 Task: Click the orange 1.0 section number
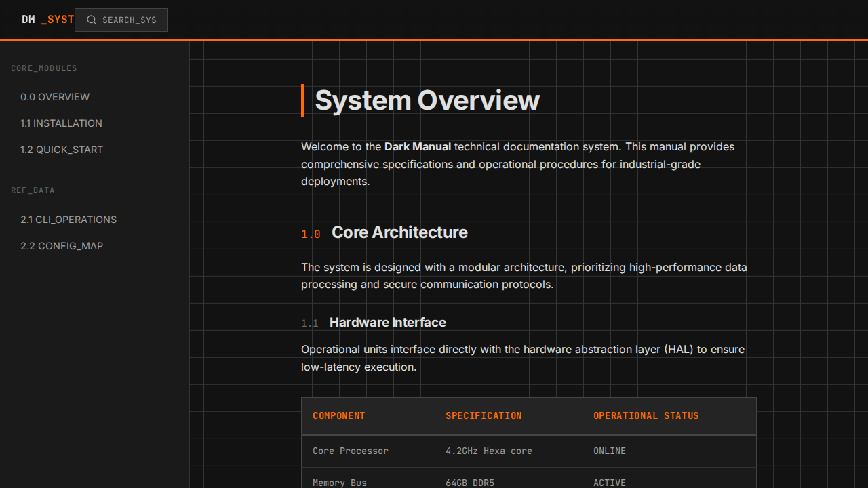pos(311,235)
